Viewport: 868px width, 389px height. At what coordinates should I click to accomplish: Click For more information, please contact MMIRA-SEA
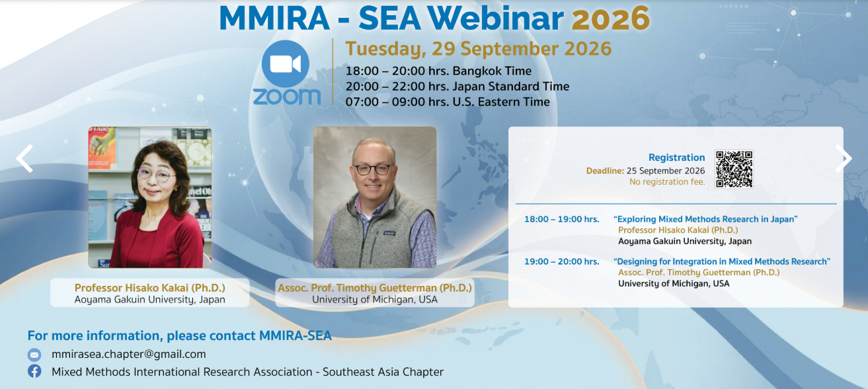(179, 335)
